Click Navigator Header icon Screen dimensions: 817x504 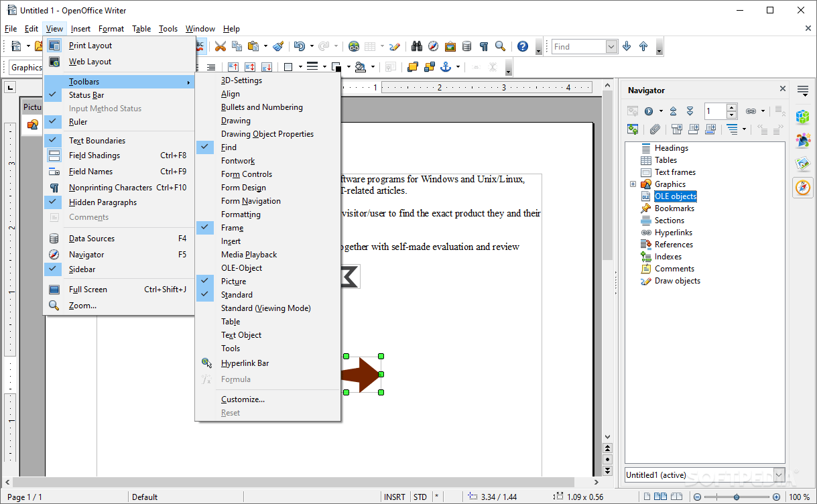click(677, 129)
